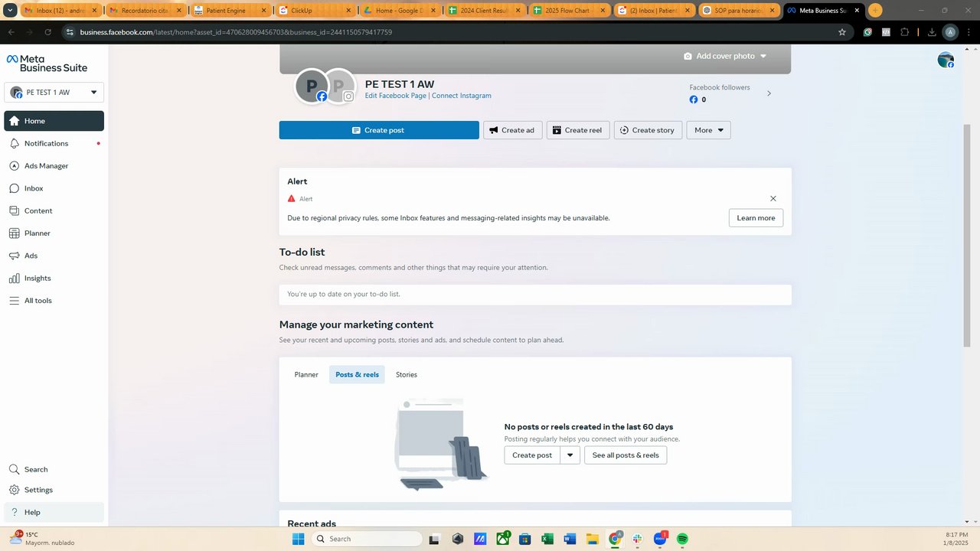This screenshot has height=551, width=980.
Task: Click Create reel button
Action: (x=578, y=130)
